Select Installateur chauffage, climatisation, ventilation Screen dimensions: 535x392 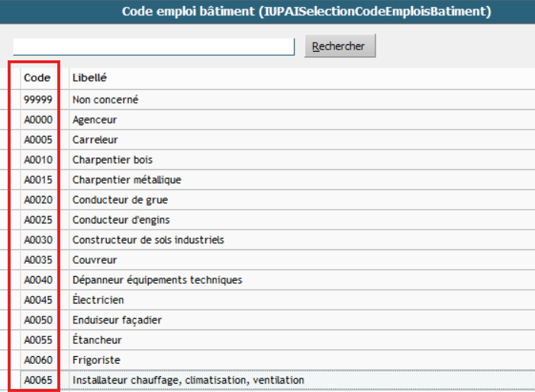[188, 380]
